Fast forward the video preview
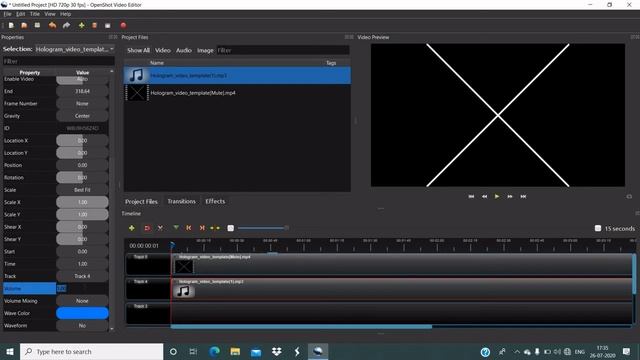Viewport: 640px width, 360px height. click(x=510, y=196)
